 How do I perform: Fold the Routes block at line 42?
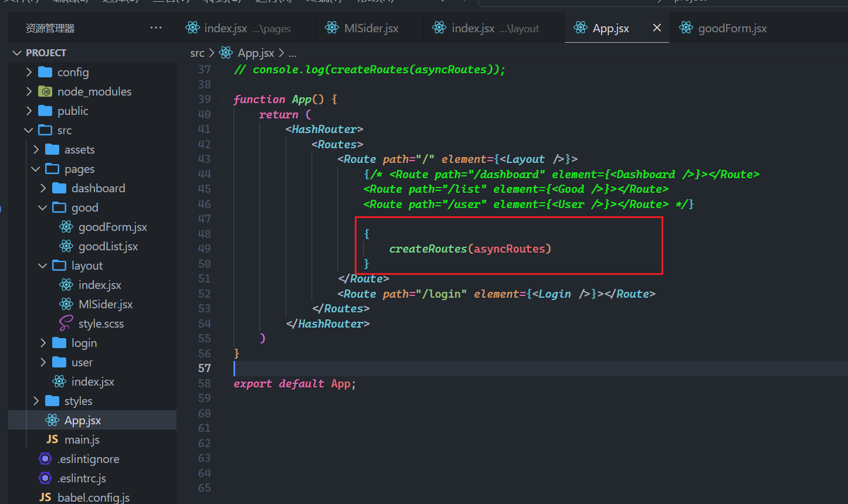point(224,144)
